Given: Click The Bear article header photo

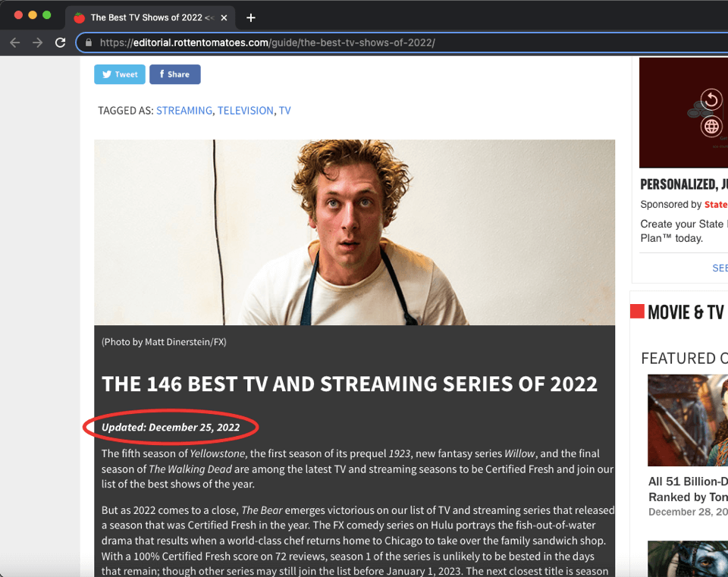Looking at the screenshot, I should coord(354,231).
